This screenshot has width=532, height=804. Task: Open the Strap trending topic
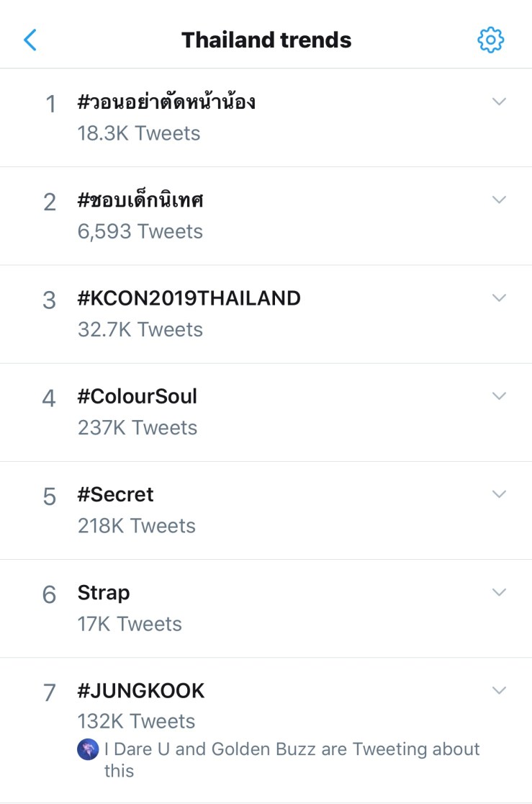click(x=104, y=593)
